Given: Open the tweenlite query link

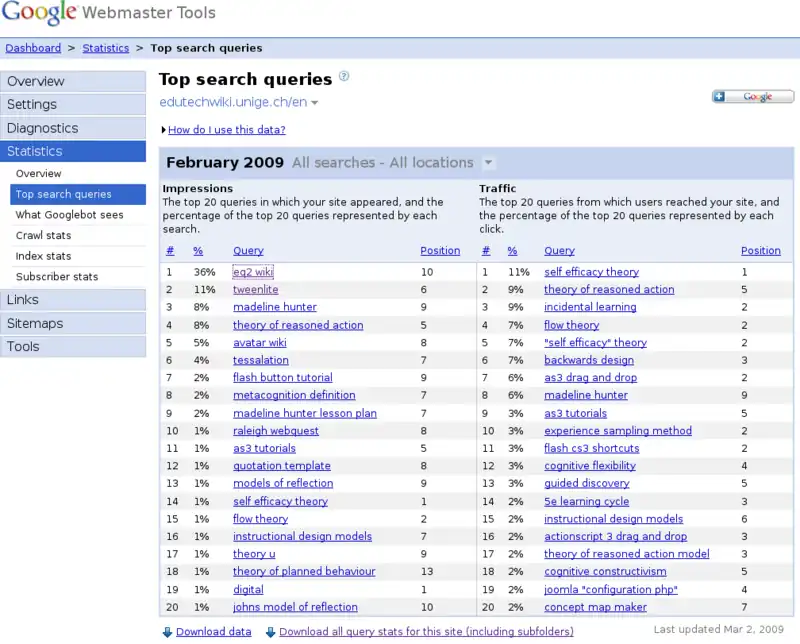Looking at the screenshot, I should coord(255,289).
